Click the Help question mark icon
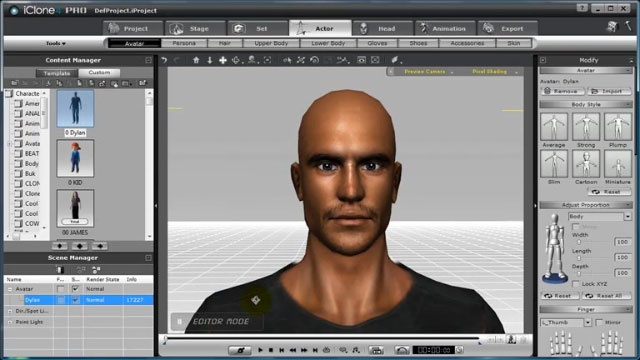This screenshot has width=640, height=360. pyautogui.click(x=582, y=8)
